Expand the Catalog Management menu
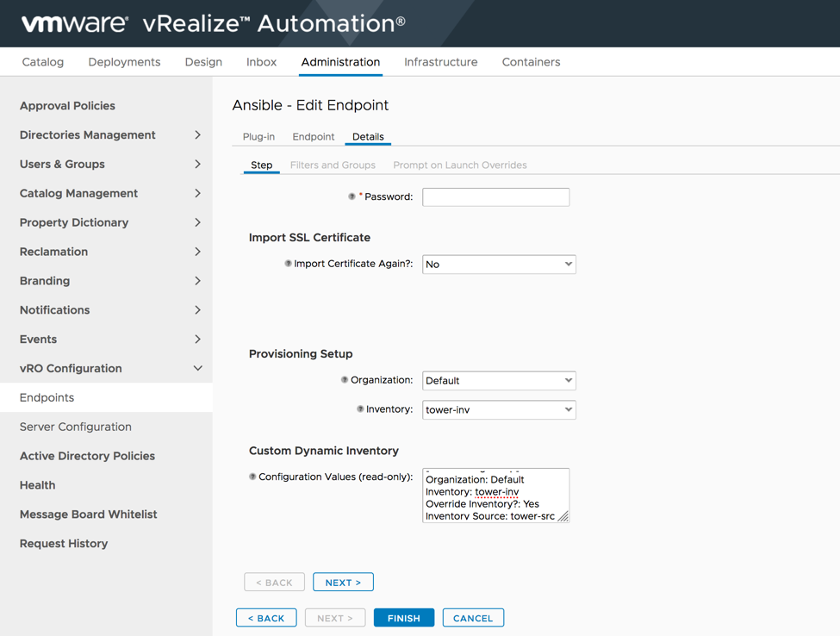Screen dimensions: 840x636 pyautogui.click(x=197, y=194)
